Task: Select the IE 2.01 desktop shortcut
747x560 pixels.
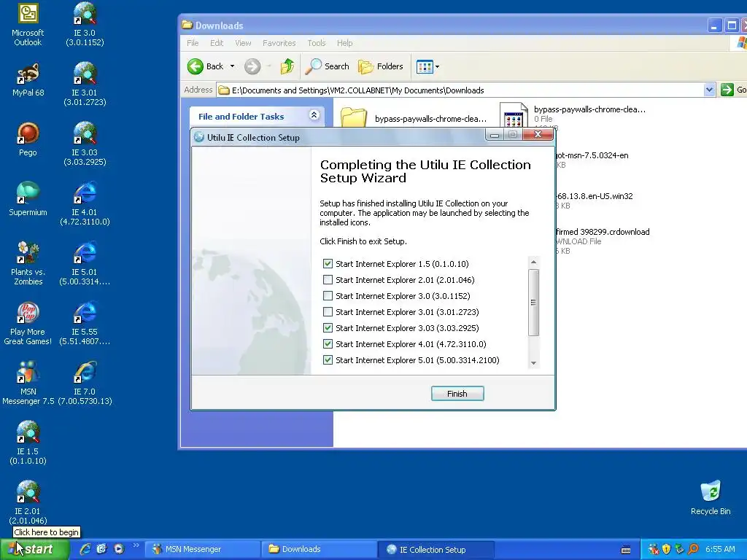Action: (28, 502)
